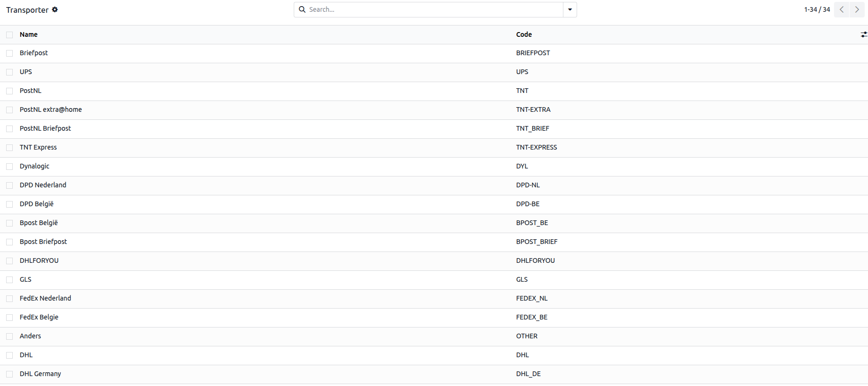
Task: Open the Dynalogic name cell
Action: tap(34, 166)
